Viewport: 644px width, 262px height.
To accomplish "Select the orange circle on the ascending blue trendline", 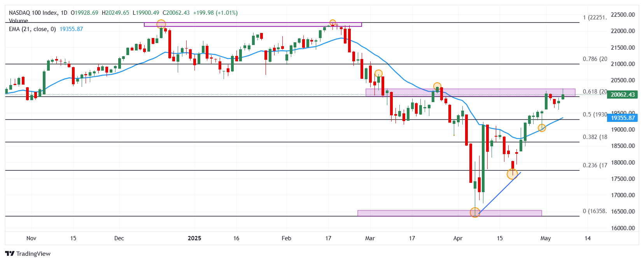I will (x=513, y=174).
